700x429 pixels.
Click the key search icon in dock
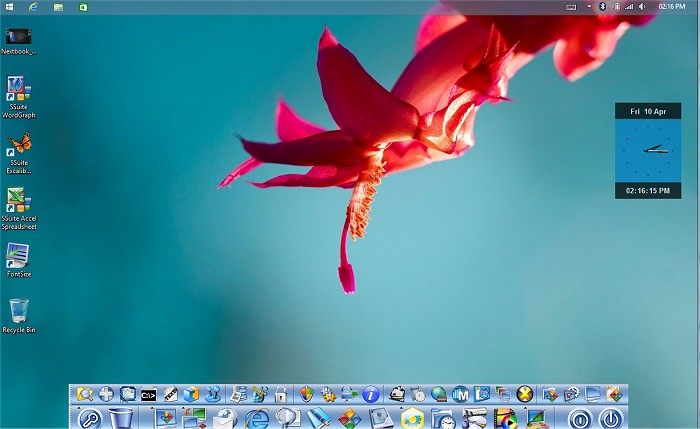[x=89, y=419]
